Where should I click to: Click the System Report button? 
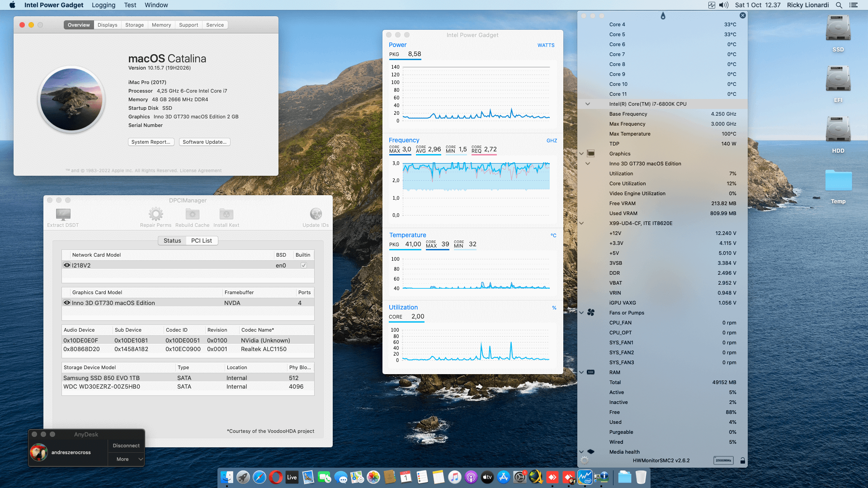[x=151, y=142]
